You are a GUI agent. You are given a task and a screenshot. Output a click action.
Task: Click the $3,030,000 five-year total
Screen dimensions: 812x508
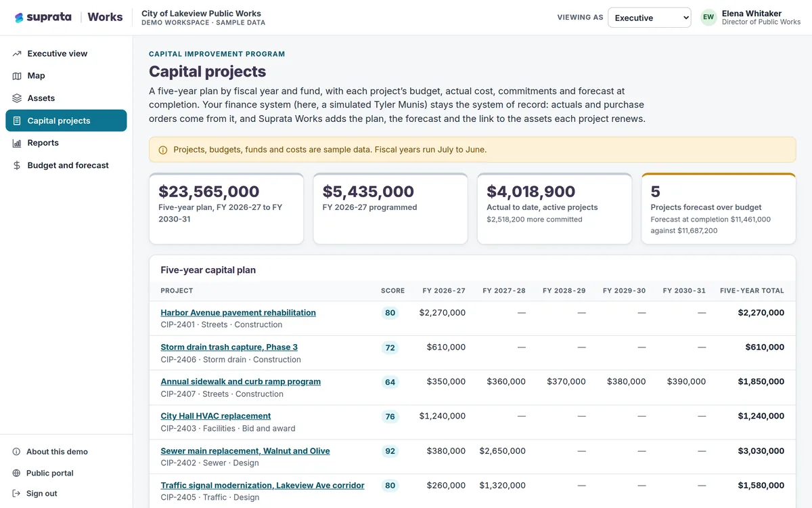coord(761,451)
